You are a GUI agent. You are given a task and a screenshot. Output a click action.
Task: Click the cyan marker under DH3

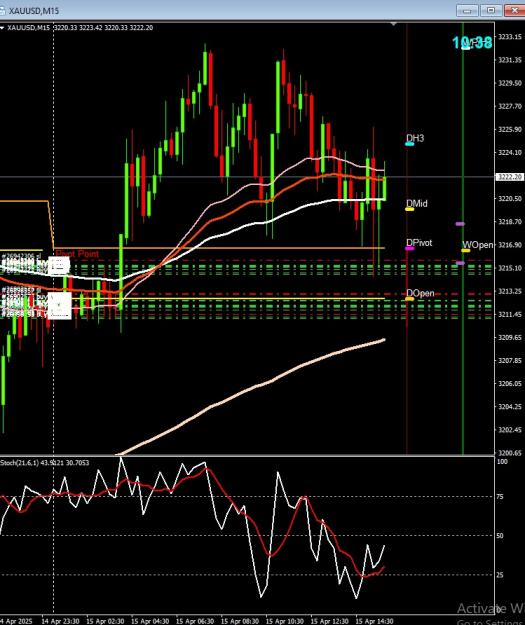(x=410, y=144)
